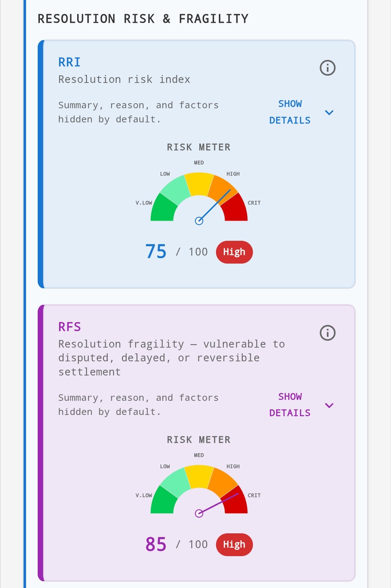The width and height of the screenshot is (391, 588).
Task: Click the purple SHOW DETAILS link
Action: point(290,405)
